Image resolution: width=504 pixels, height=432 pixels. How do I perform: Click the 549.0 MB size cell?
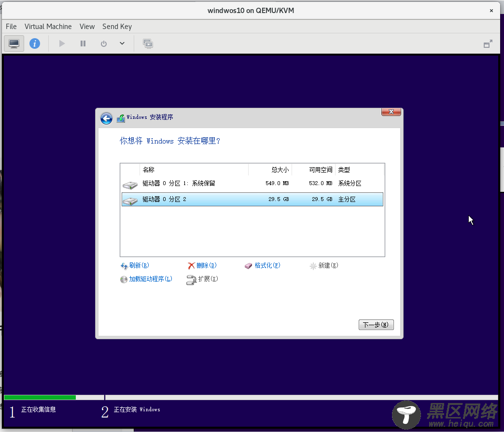point(277,183)
